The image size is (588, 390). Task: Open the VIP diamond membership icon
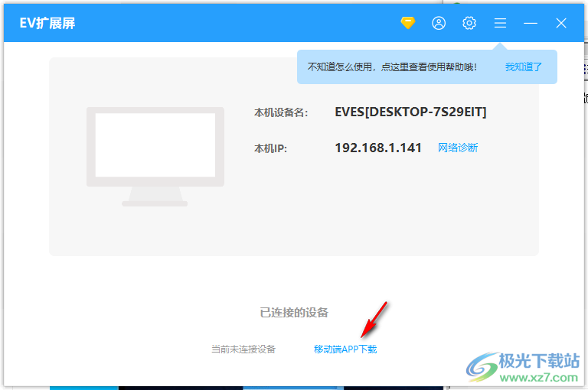point(407,23)
